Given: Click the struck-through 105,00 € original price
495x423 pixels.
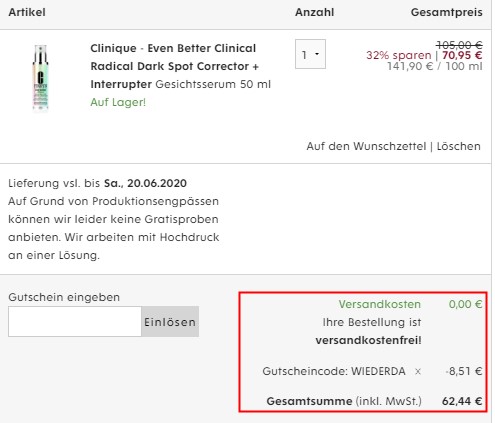Looking at the screenshot, I should pos(459,45).
